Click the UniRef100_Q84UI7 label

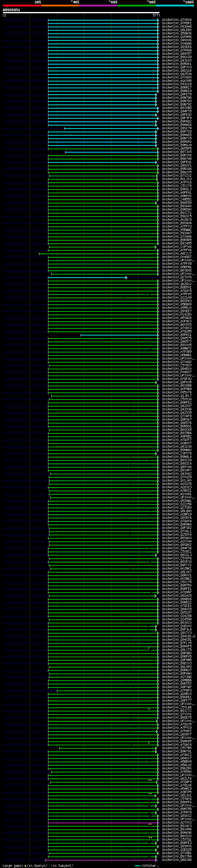pyautogui.click(x=177, y=758)
